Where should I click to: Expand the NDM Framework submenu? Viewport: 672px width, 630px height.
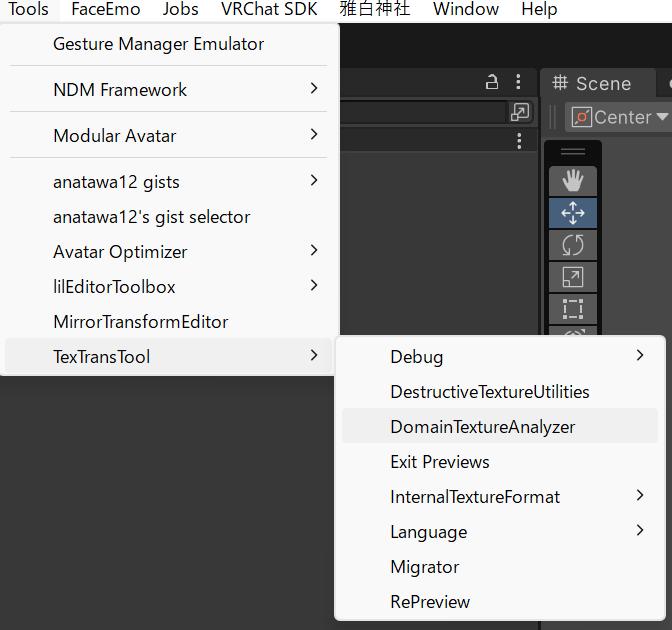coord(168,89)
